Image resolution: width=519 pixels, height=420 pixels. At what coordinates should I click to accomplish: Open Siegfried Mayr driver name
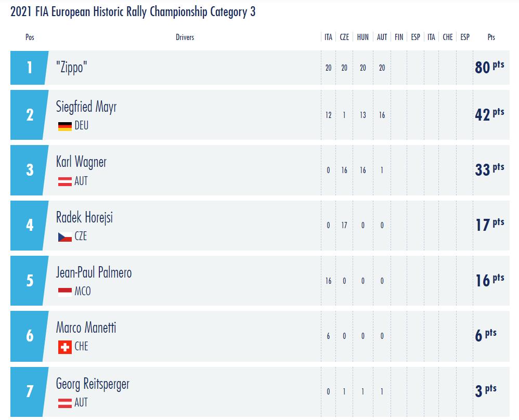click(86, 107)
